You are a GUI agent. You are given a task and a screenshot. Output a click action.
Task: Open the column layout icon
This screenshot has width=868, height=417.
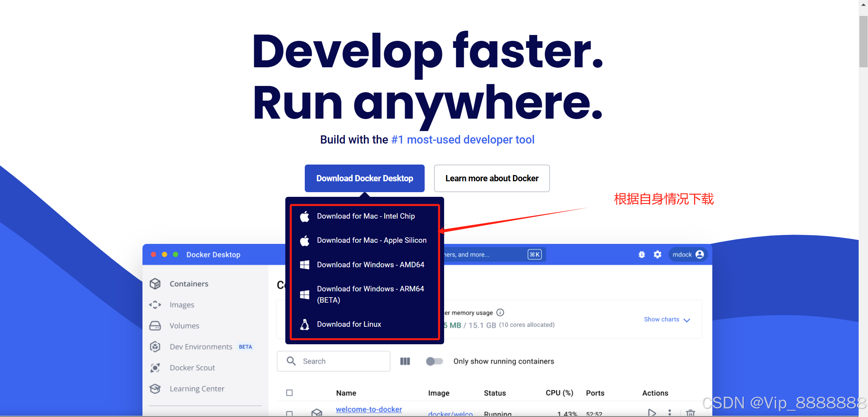coord(405,361)
